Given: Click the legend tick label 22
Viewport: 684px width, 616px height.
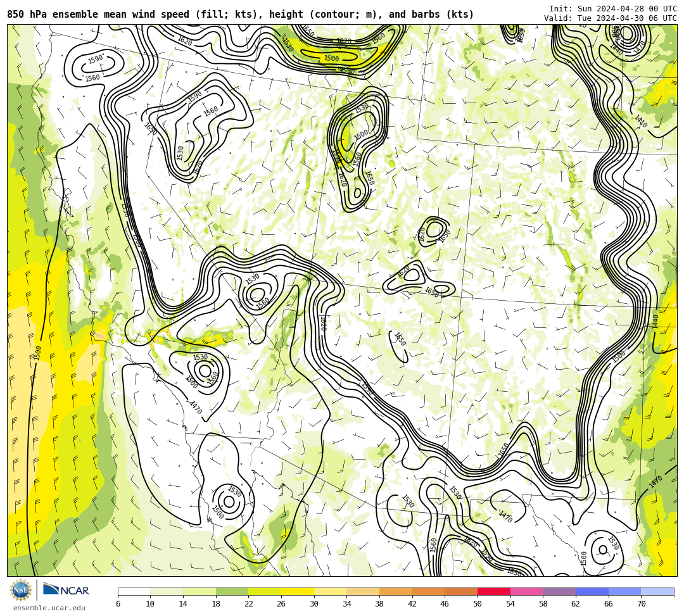Looking at the screenshot, I should coord(249,604).
